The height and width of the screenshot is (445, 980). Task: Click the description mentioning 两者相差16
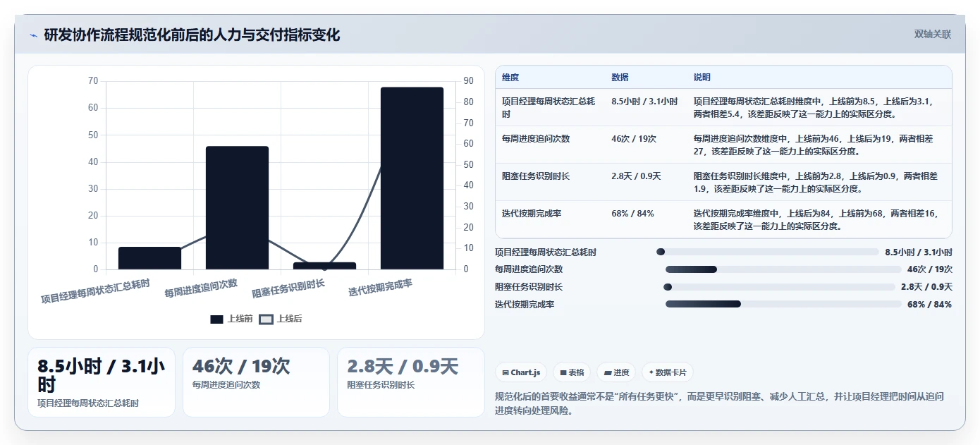(819, 219)
